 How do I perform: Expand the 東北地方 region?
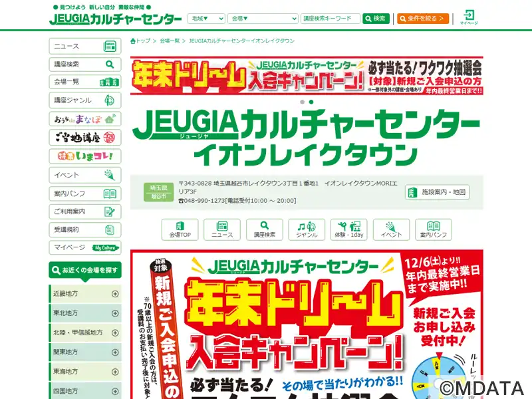click(x=85, y=313)
